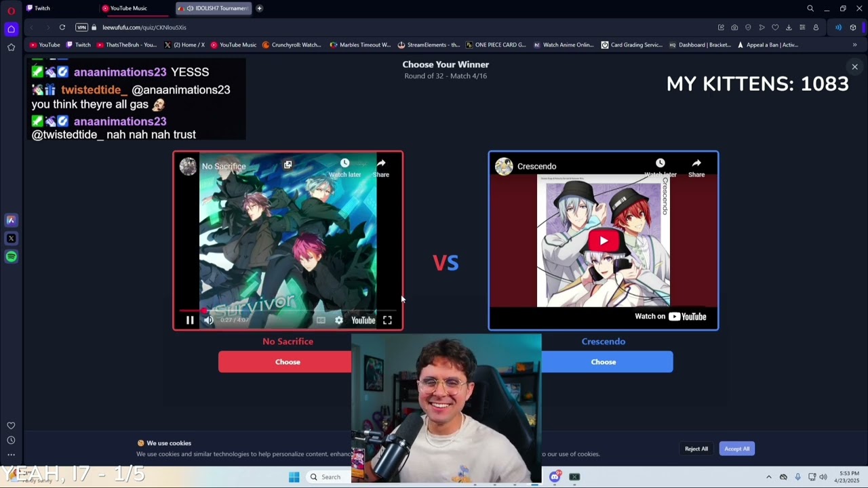
Task: Open sidebar bookmarks star icon
Action: pyautogui.click(x=11, y=47)
